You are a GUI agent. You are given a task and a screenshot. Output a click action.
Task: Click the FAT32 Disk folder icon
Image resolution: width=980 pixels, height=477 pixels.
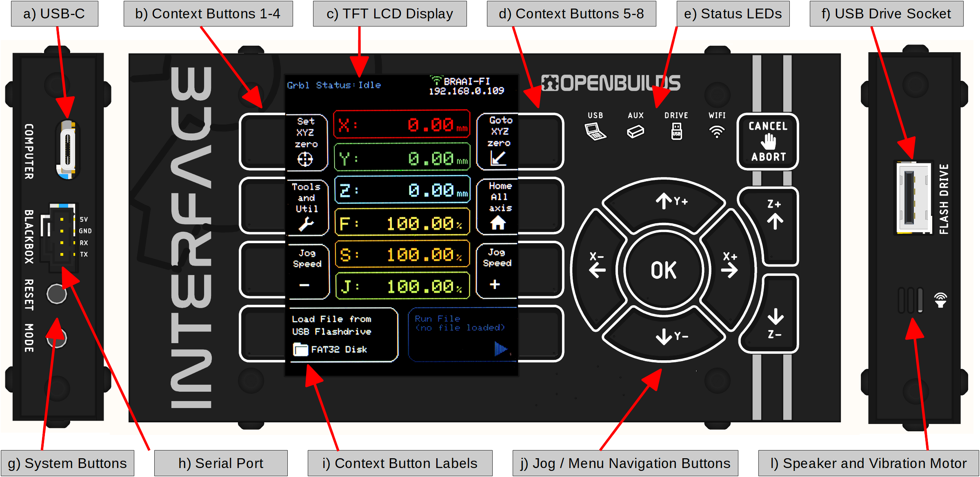(x=300, y=349)
